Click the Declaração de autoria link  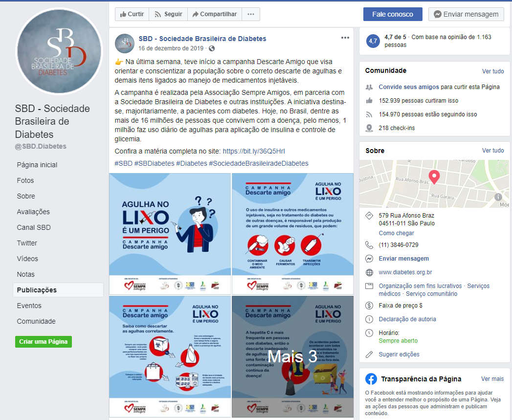[407, 319]
